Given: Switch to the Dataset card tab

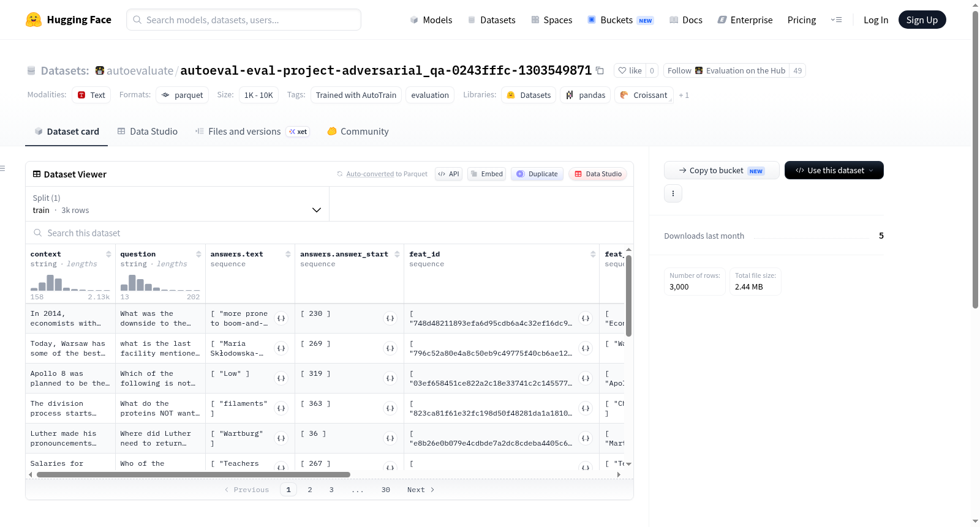Looking at the screenshot, I should 66,132.
